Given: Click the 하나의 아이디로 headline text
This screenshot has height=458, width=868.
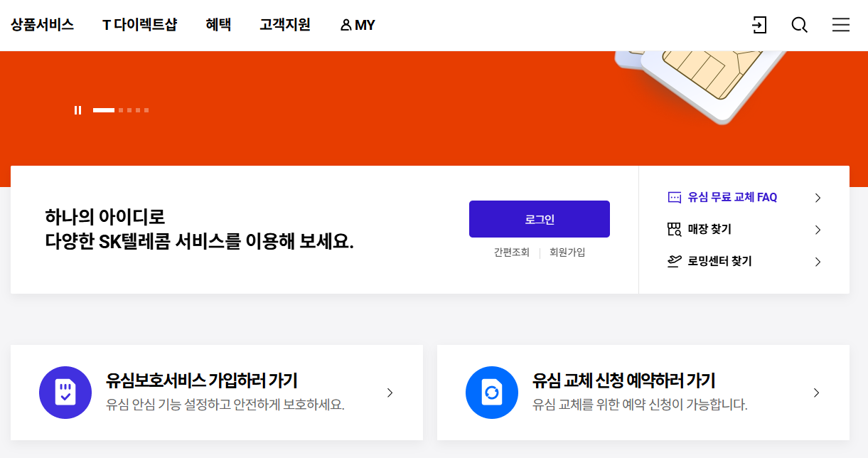Looking at the screenshot, I should (x=105, y=216).
